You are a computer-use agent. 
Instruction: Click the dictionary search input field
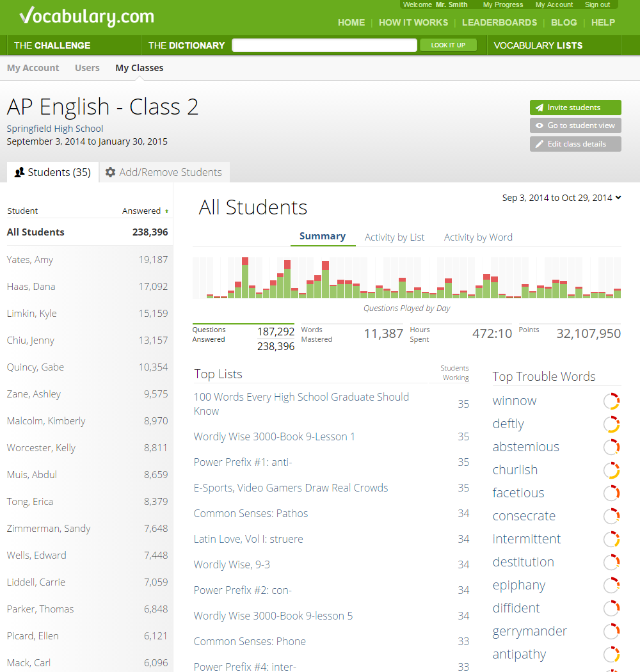pyautogui.click(x=324, y=45)
